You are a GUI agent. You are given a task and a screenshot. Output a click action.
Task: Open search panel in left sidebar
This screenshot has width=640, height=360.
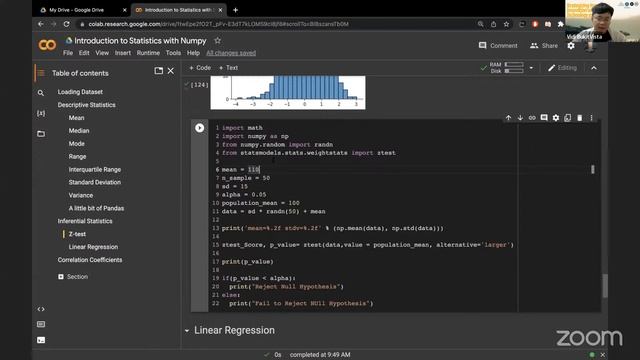click(x=41, y=93)
